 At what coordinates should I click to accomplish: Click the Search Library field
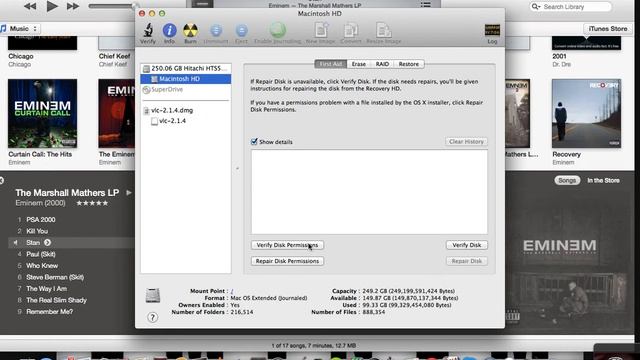[571, 7]
